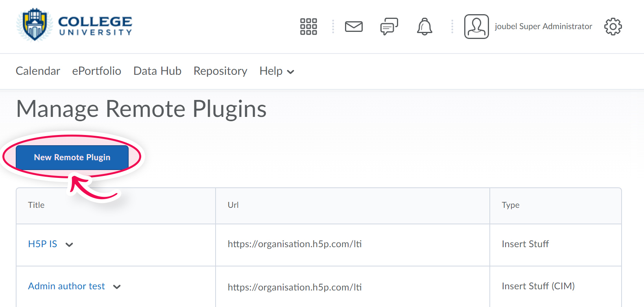Expand the Admin author test chevron

point(117,287)
